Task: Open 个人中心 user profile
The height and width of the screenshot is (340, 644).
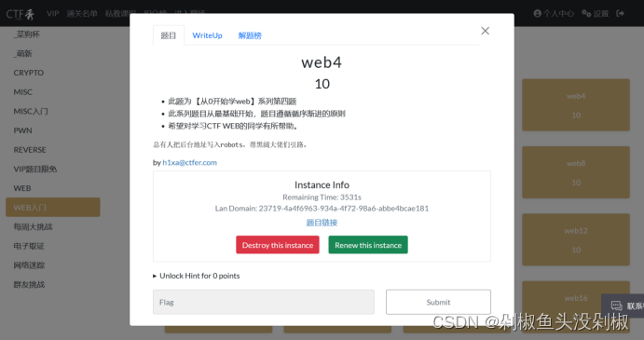Action: [554, 14]
